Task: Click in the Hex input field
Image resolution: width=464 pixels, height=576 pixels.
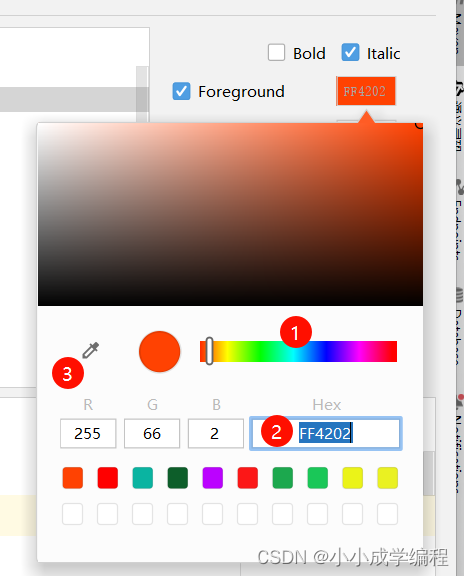Action: [x=326, y=433]
